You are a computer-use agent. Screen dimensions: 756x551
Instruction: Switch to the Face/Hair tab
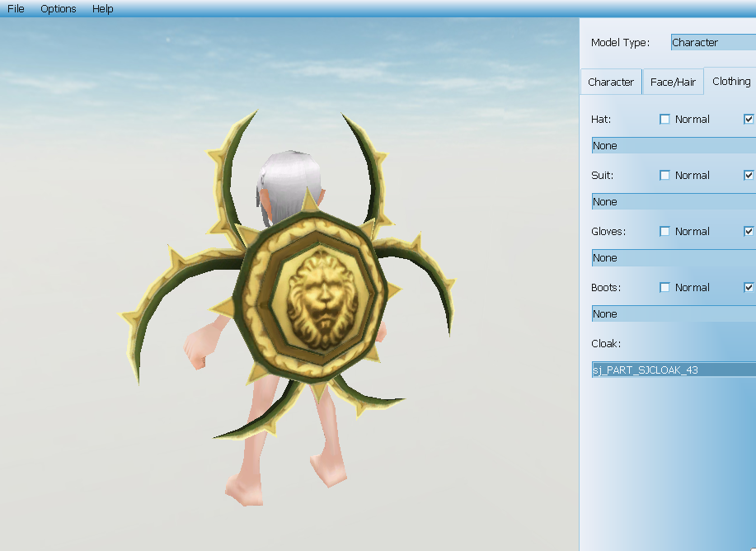click(x=673, y=82)
